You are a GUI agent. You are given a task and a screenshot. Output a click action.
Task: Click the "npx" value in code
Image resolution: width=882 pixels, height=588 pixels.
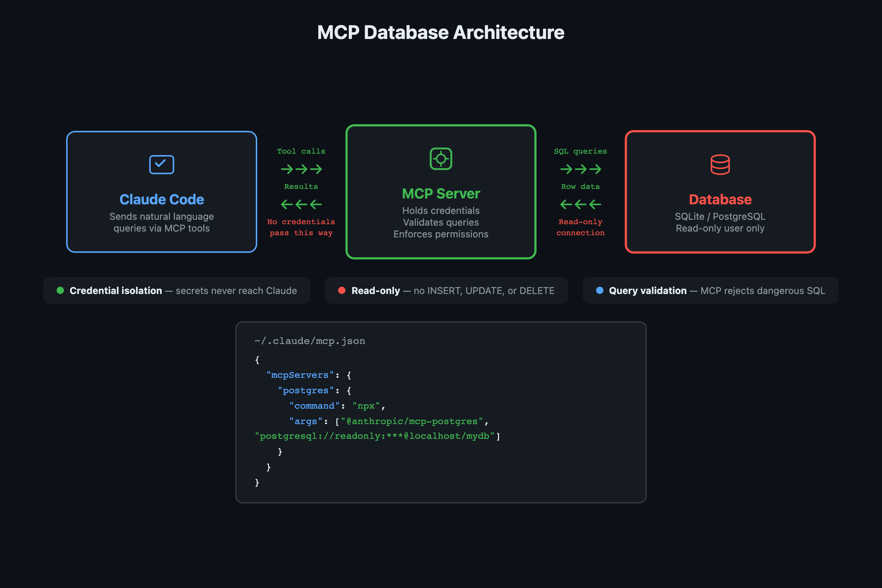click(x=366, y=406)
